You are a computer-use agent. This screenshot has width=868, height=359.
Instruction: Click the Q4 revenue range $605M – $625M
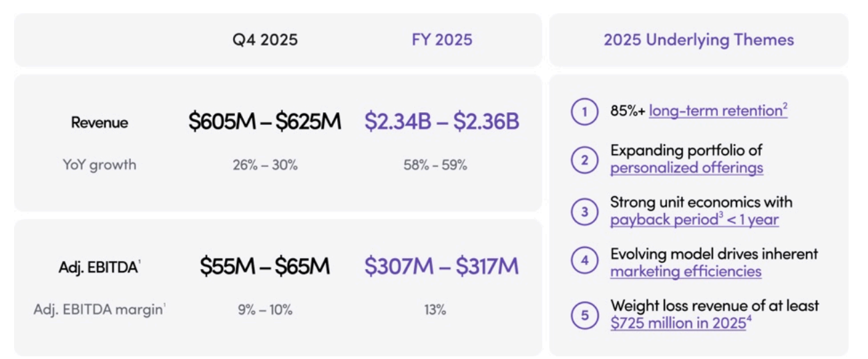pos(264,122)
